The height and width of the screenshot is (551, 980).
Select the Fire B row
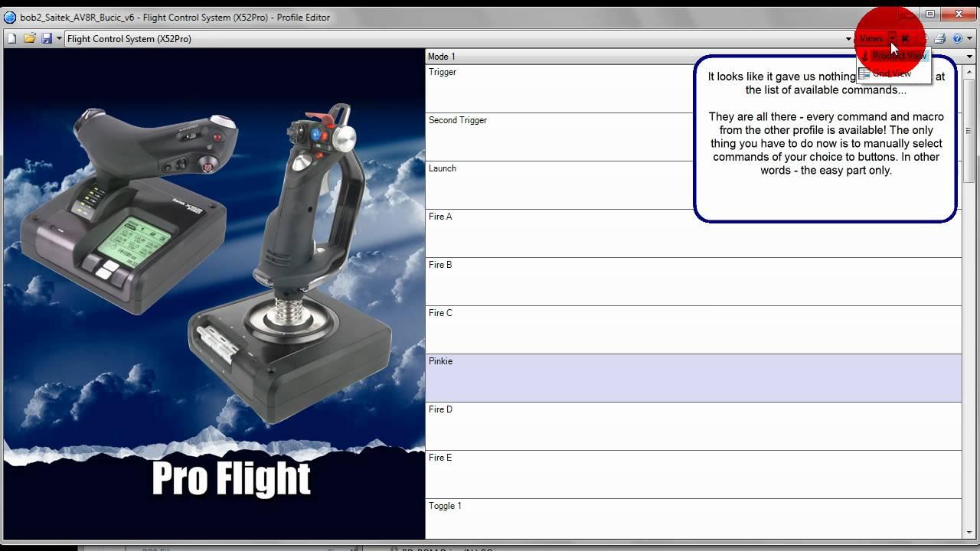pos(694,282)
